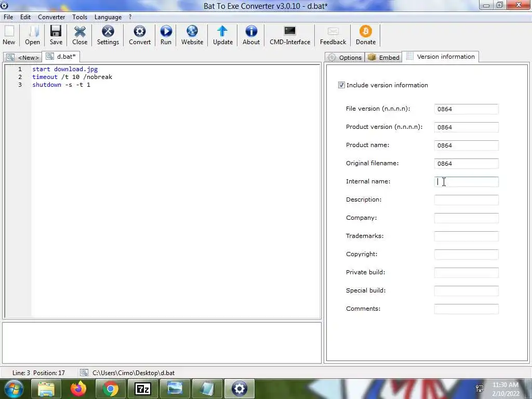Open the Windows Start orb
The image size is (532, 399).
(14, 389)
